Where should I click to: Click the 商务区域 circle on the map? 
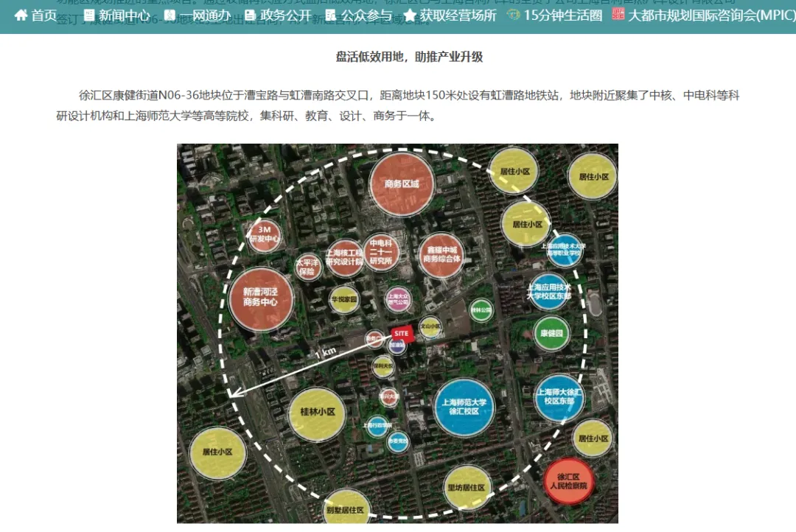click(x=402, y=183)
